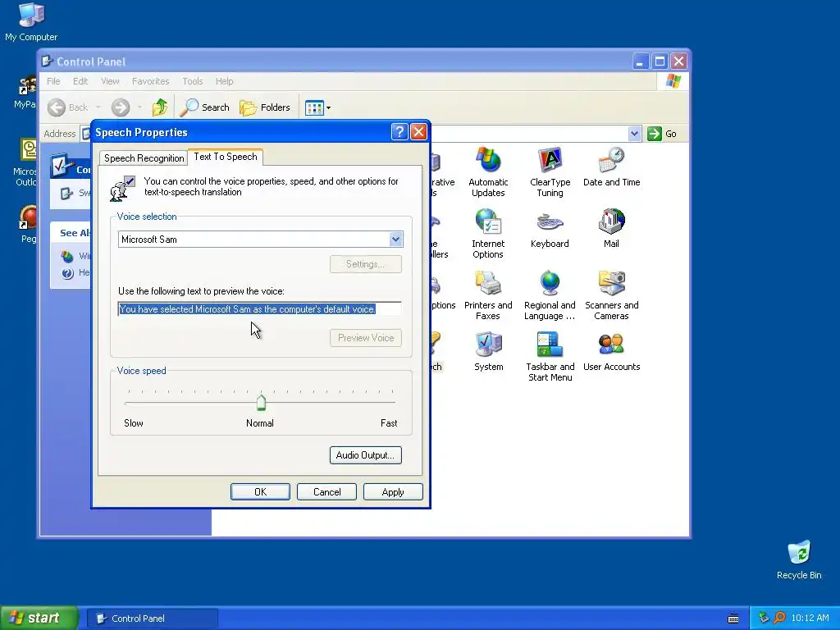840x630 pixels.
Task: Open the Favorites menu
Action: pyautogui.click(x=151, y=81)
